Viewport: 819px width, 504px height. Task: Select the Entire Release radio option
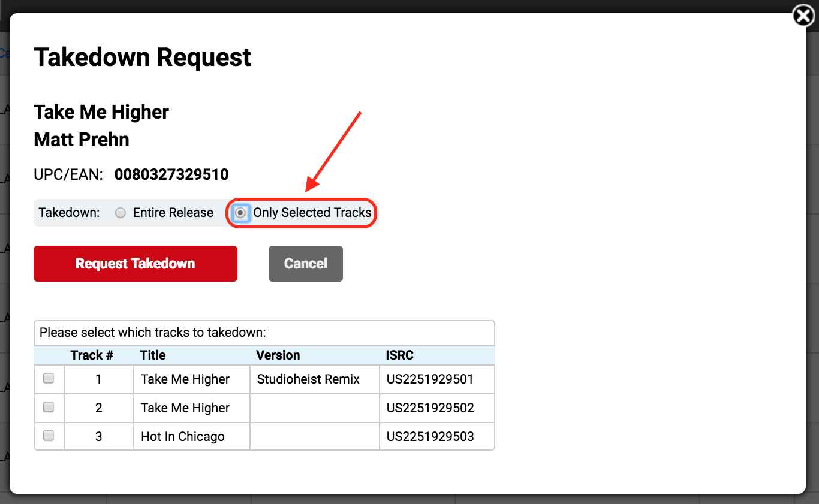click(121, 213)
